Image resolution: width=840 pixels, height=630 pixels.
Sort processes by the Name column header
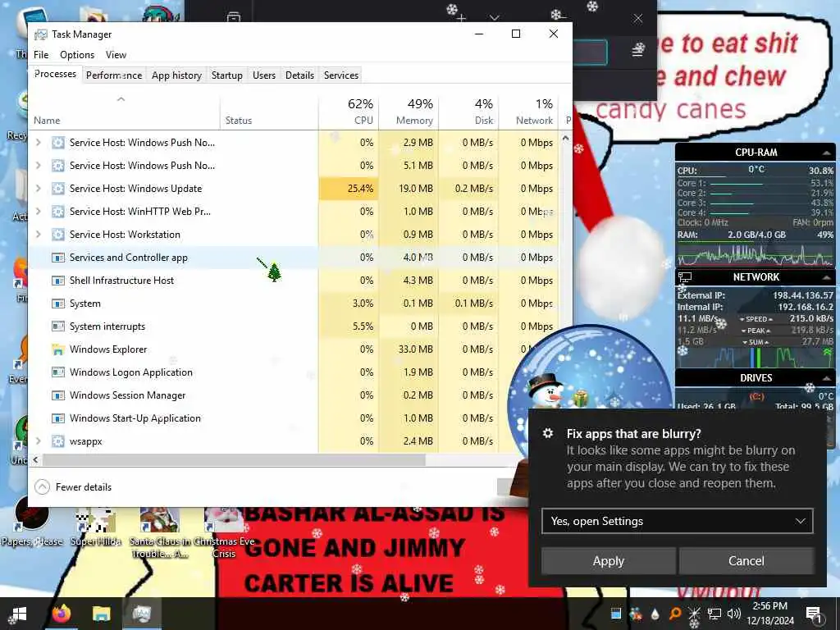click(x=124, y=112)
